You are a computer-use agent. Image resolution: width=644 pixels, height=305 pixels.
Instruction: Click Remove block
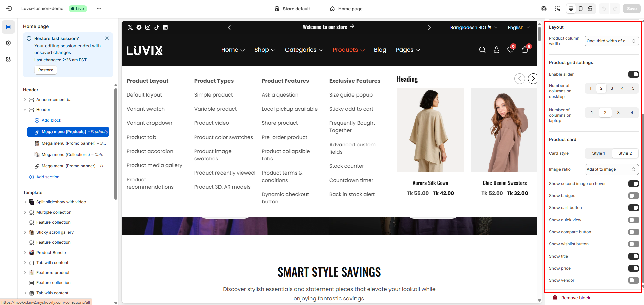click(575, 298)
